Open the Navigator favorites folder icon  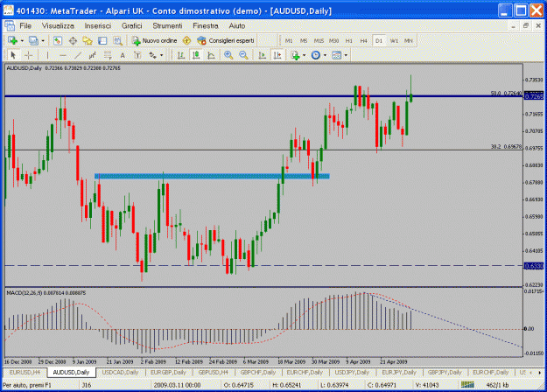pyautogui.click(x=88, y=41)
